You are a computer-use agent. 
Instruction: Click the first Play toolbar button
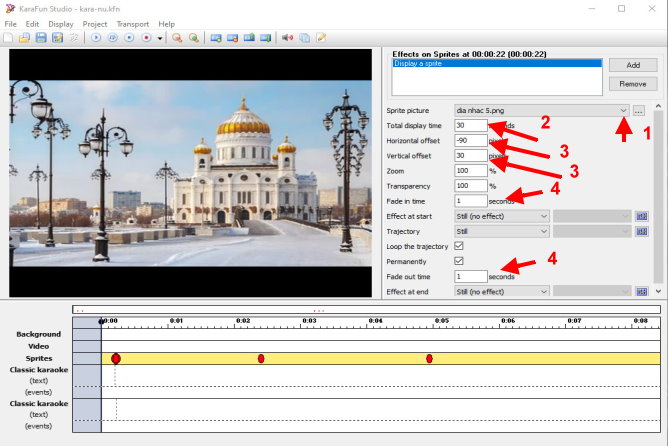96,38
